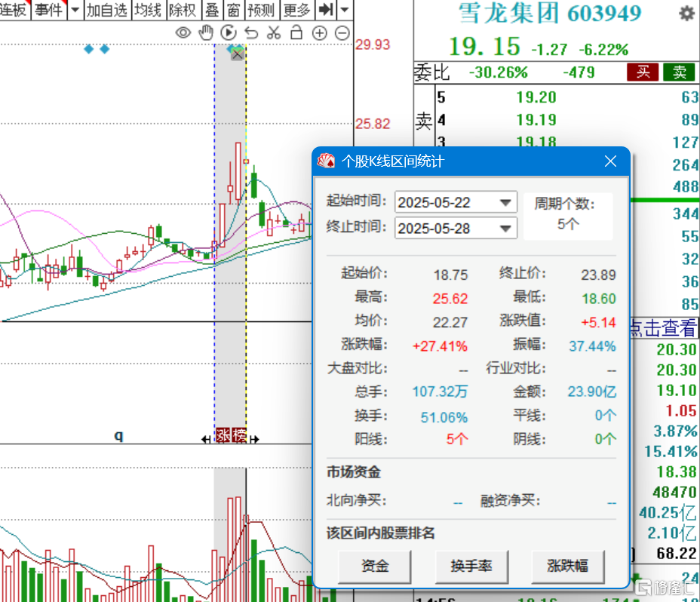This screenshot has height=602, width=700.
Task: Click the 总手 value 107.32万
Action: point(440,392)
